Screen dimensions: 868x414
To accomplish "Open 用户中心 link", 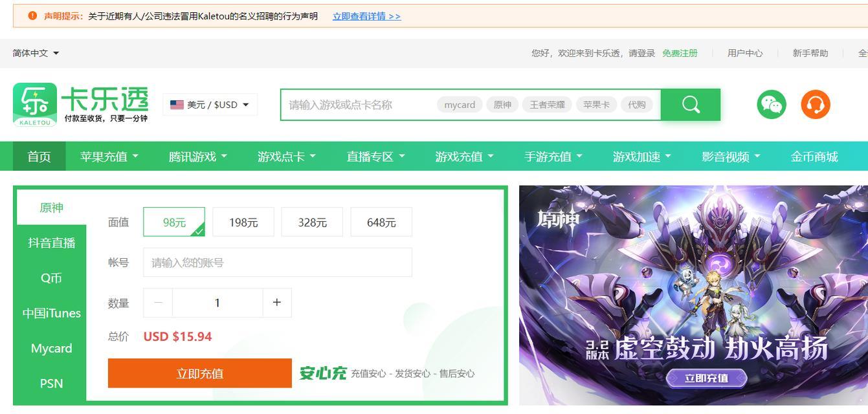I will pos(745,53).
